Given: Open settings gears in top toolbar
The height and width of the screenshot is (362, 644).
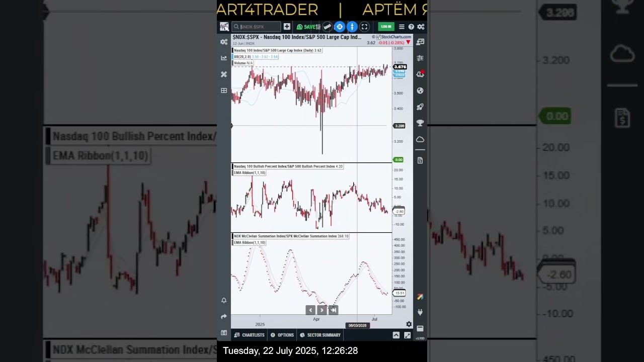Looking at the screenshot, I should coord(421,27).
